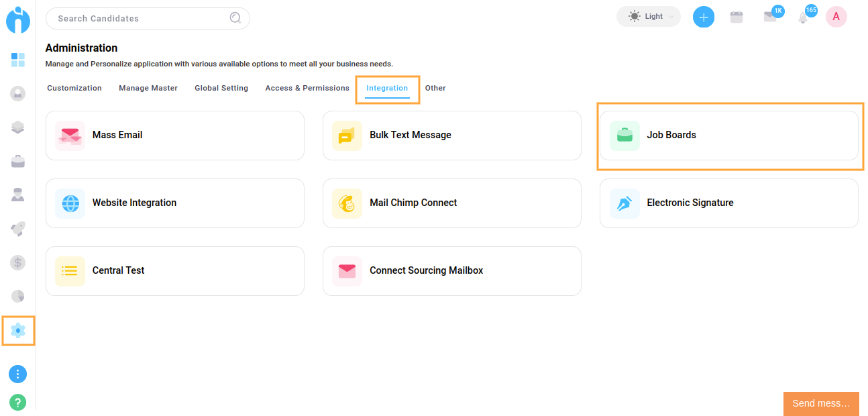Open the dashboard grid icon in sidebar
868x416 pixels.
pyautogui.click(x=18, y=60)
